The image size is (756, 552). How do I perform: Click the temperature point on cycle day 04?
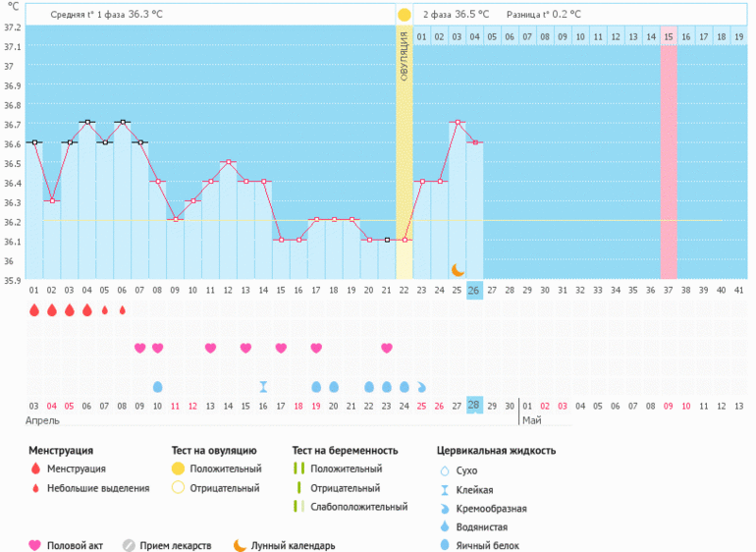point(87,123)
